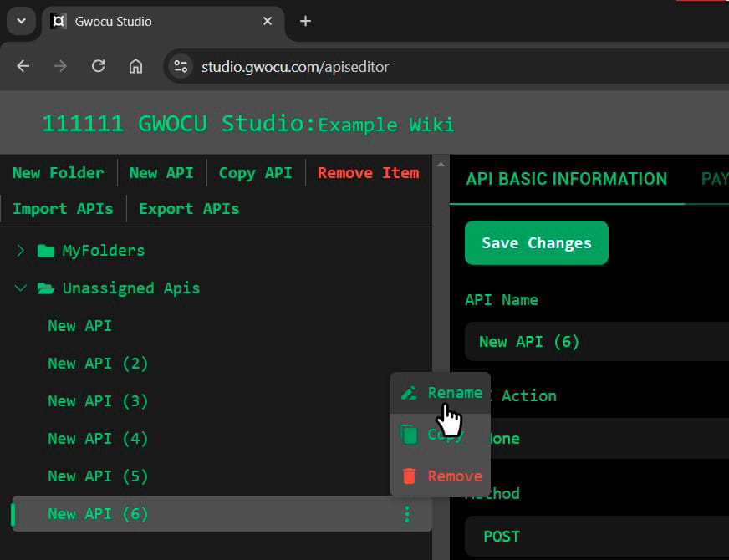Choose Copy from the context menu

pyautogui.click(x=441, y=435)
